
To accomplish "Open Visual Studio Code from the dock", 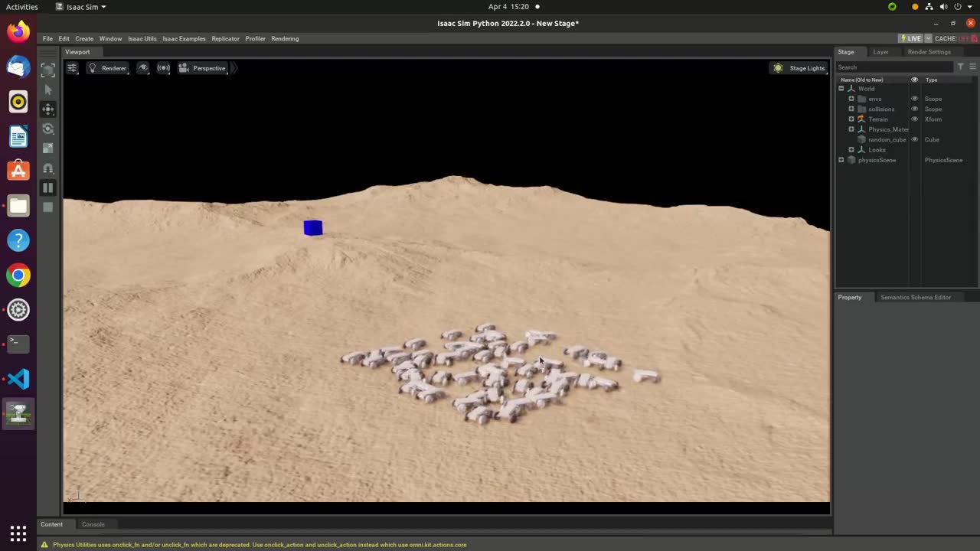I will (x=18, y=379).
